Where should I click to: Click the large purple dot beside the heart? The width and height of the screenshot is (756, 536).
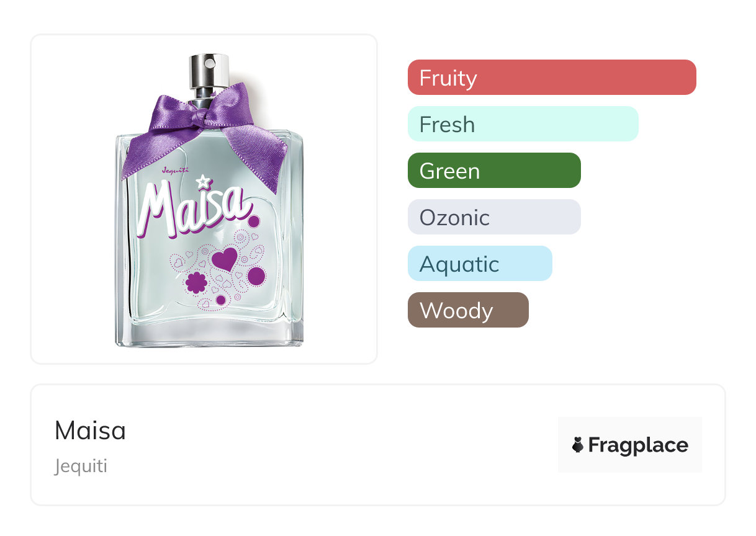pyautogui.click(x=256, y=275)
